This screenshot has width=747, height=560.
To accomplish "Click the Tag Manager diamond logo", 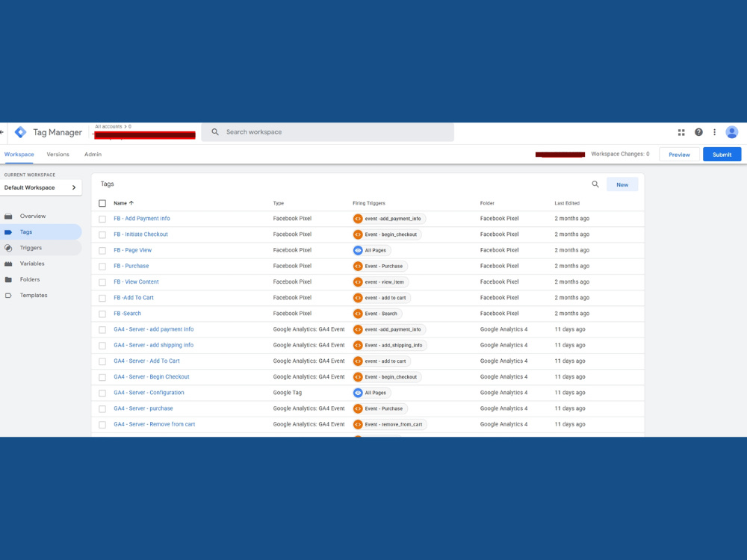I will point(20,132).
